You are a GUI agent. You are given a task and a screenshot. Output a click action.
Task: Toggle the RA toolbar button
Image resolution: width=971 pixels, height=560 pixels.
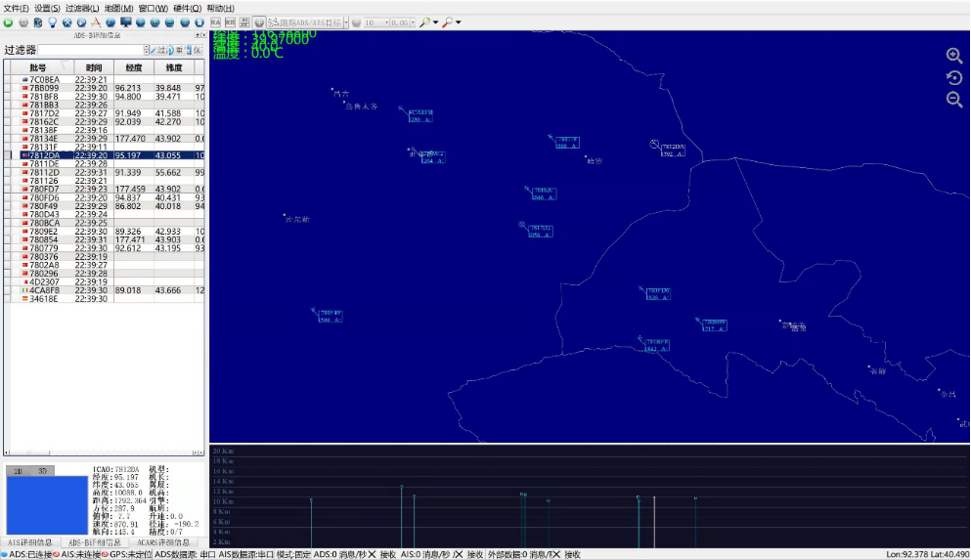(215, 22)
